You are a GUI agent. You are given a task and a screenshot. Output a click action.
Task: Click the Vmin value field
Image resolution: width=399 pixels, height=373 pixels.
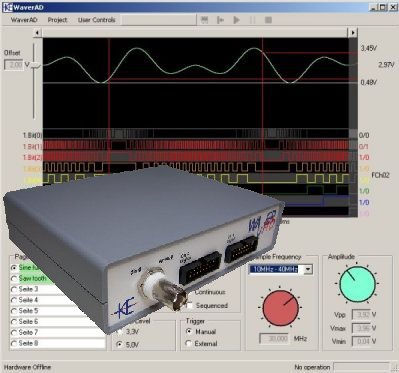click(361, 341)
